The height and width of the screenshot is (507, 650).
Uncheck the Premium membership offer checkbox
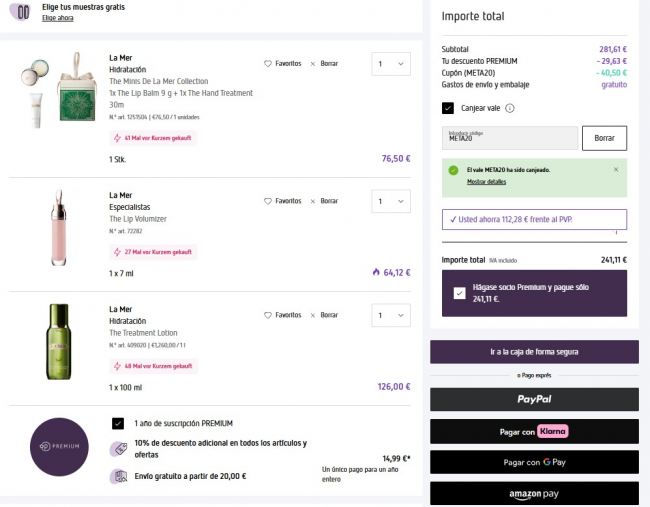(x=458, y=293)
